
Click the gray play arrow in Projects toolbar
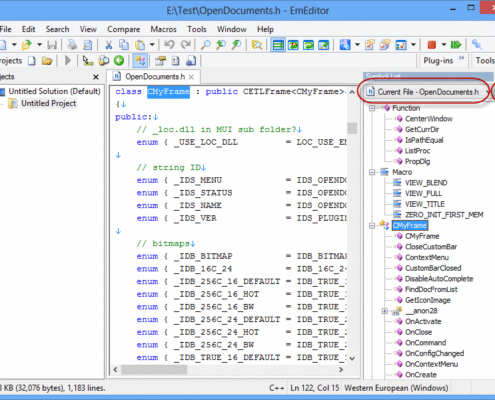[x=68, y=61]
